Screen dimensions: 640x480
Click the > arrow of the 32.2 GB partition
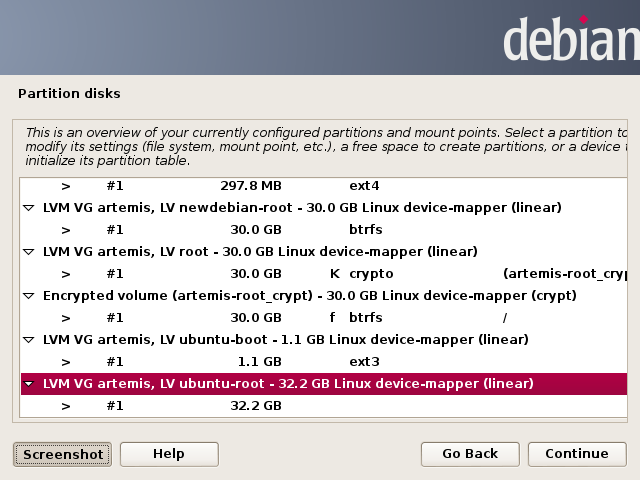coord(66,407)
